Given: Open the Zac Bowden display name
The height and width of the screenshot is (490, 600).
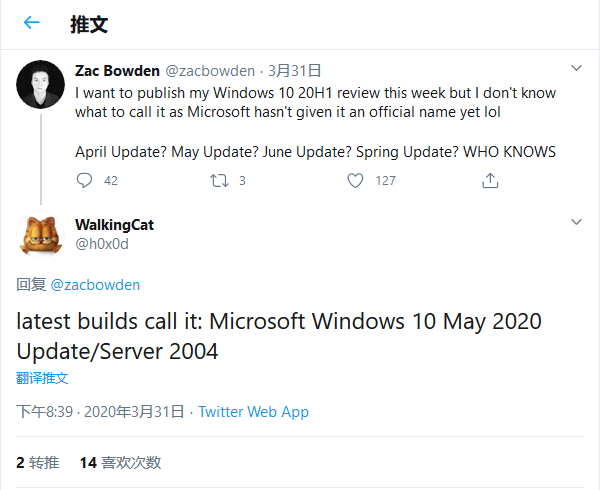Looking at the screenshot, I should point(116,70).
